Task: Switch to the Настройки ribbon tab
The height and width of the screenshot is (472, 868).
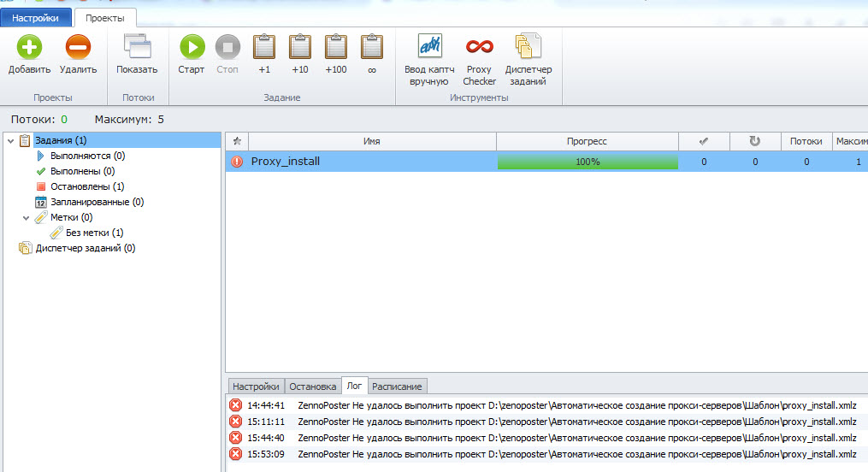Action: (35, 18)
